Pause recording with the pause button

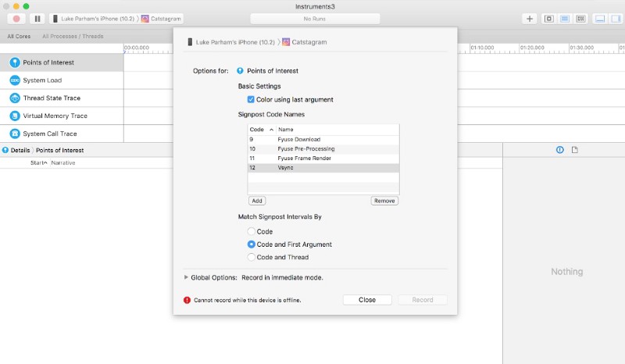click(x=37, y=19)
